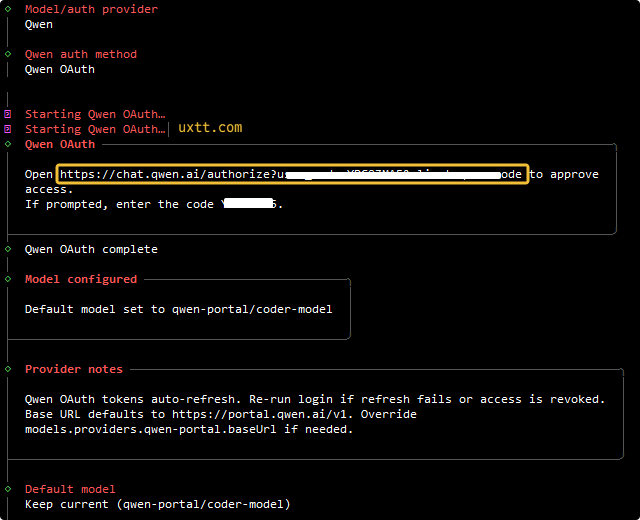Click the diamond marker beside Qwen auth method
This screenshot has width=640, height=520.
click(8, 54)
